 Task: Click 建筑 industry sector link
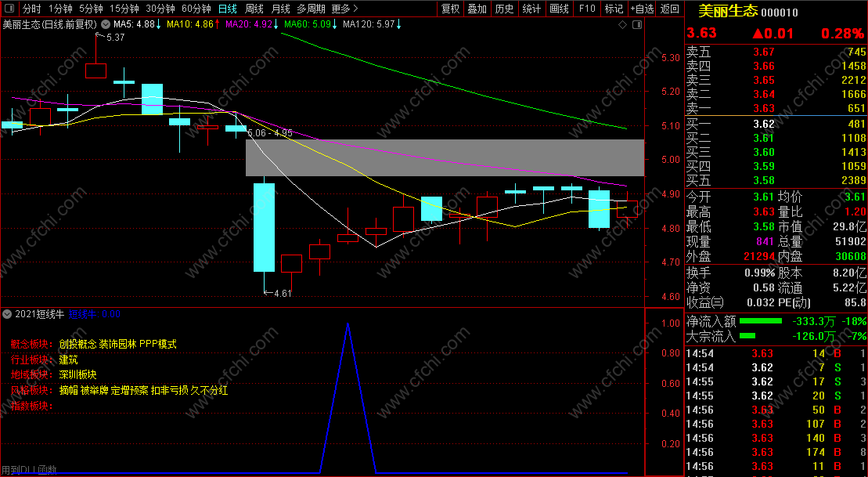point(69,360)
